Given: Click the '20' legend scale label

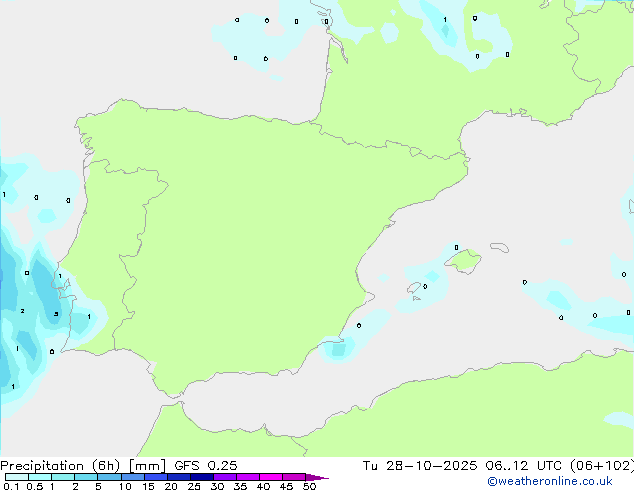Looking at the screenshot, I should tap(171, 486).
